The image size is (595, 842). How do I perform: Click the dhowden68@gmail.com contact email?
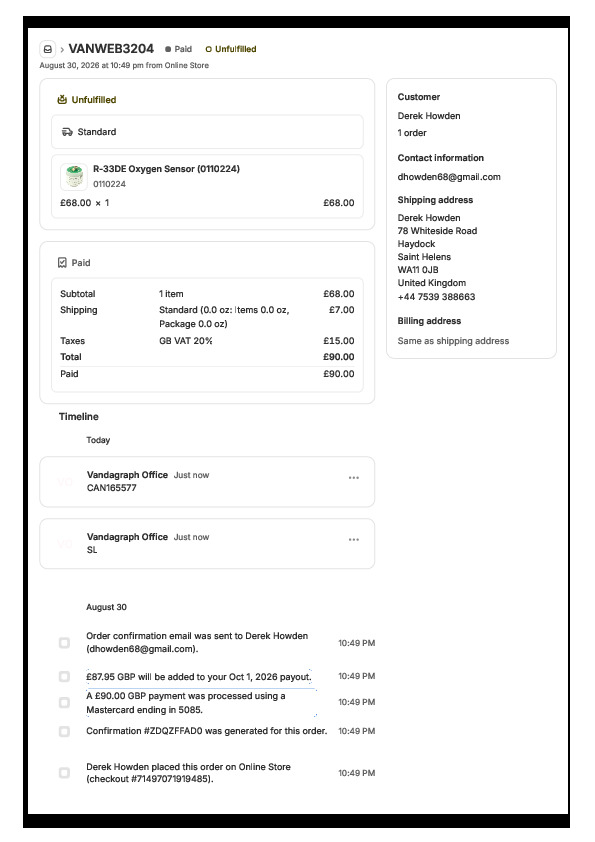point(449,177)
